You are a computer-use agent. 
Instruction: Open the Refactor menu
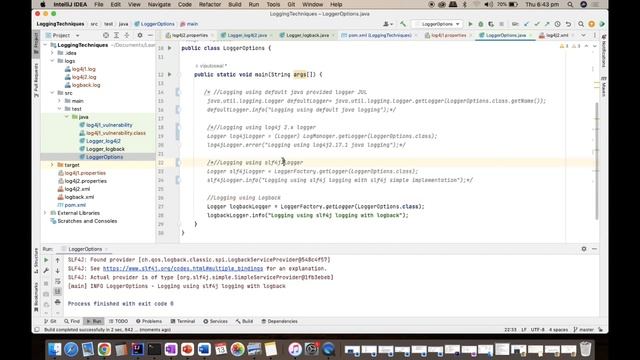pos(210,4)
